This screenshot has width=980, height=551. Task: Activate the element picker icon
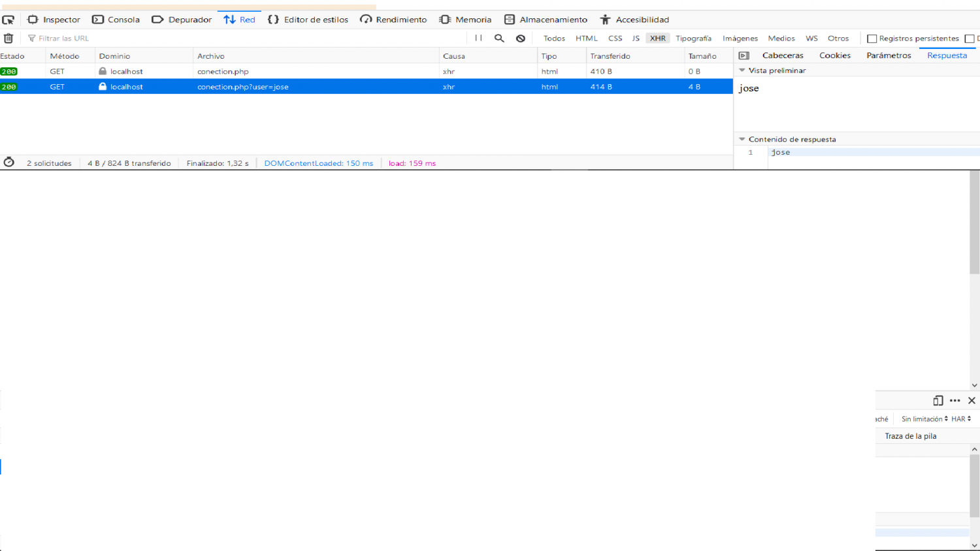pos(8,20)
